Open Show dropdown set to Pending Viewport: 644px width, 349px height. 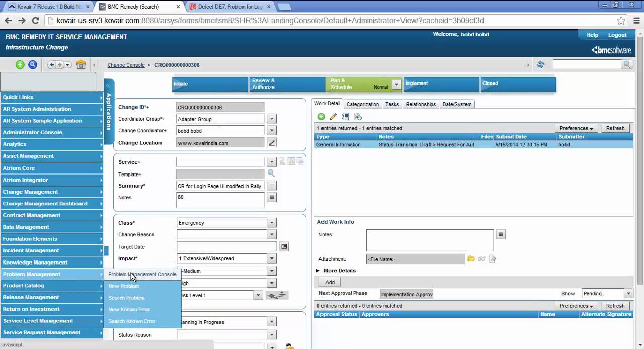pos(628,293)
